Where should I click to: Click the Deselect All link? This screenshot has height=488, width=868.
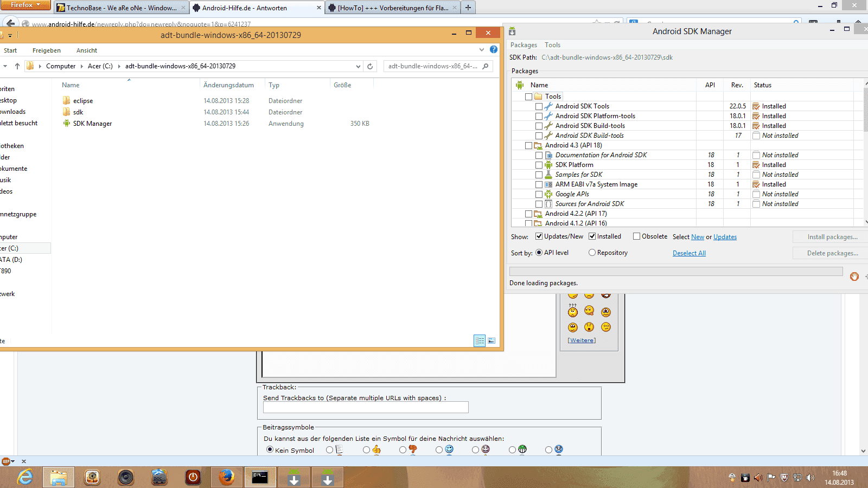(x=689, y=253)
